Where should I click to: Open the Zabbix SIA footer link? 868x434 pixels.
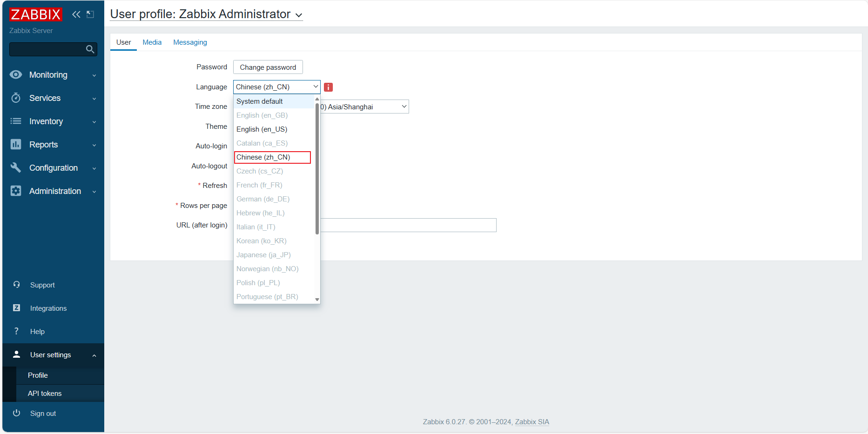tap(532, 422)
